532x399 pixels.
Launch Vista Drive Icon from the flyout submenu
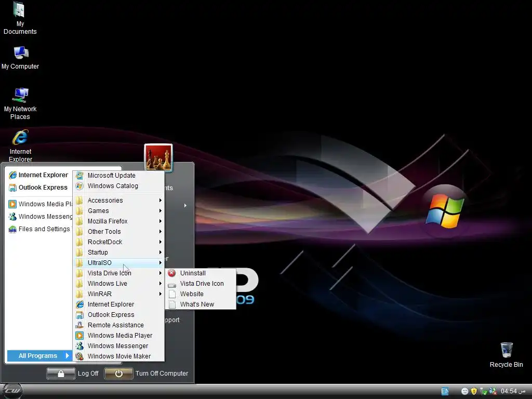click(x=201, y=284)
